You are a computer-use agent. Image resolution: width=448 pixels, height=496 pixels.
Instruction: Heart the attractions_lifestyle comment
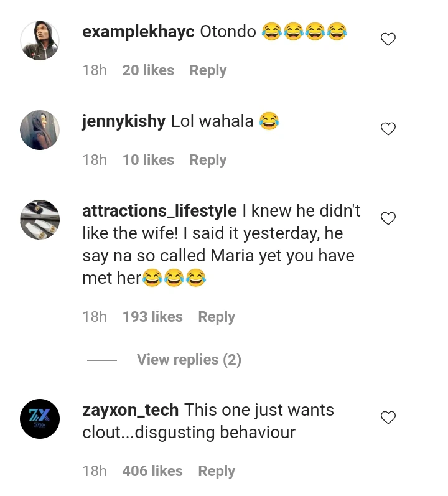tap(388, 218)
